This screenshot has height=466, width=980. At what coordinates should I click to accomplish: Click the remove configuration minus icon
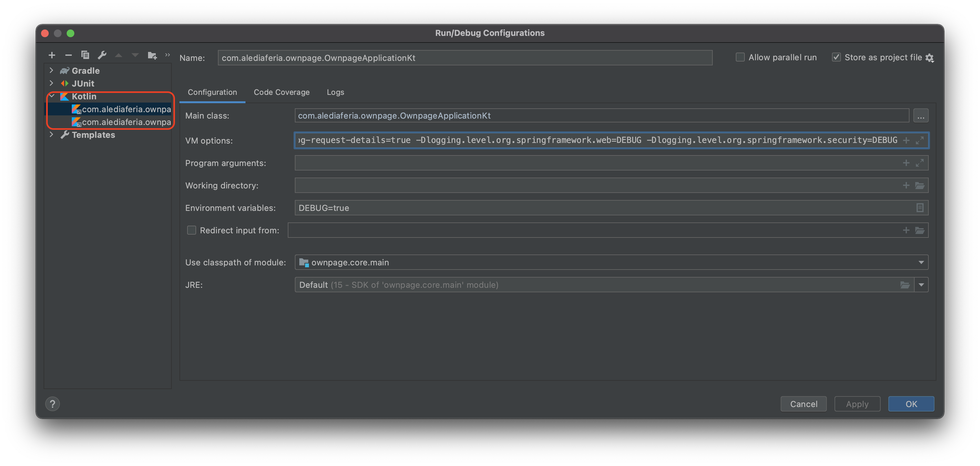(x=69, y=55)
